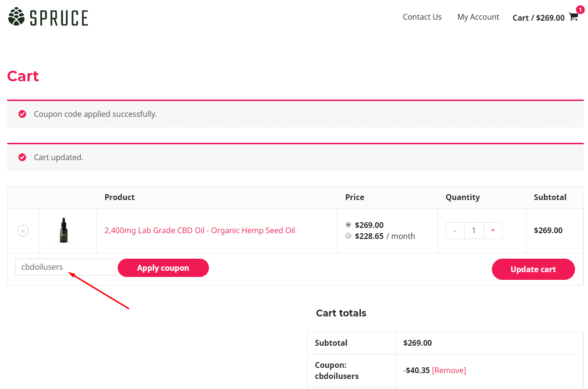Click the cart item count badge
588x389 pixels.
coord(580,10)
